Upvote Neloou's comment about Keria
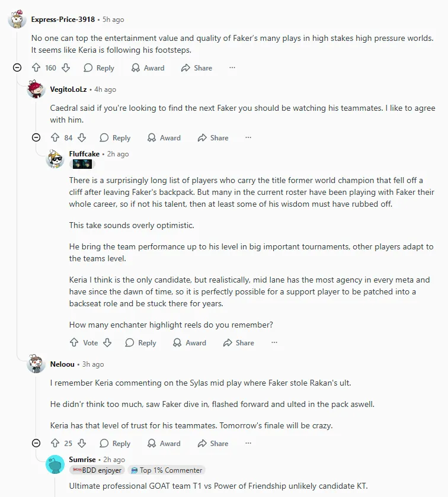Image resolution: width=448 pixels, height=497 pixels. 55,443
